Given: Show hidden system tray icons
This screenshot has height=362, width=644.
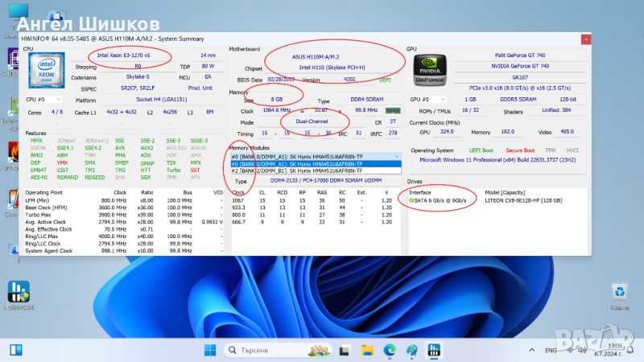Looking at the screenshot, I should click(531, 350).
